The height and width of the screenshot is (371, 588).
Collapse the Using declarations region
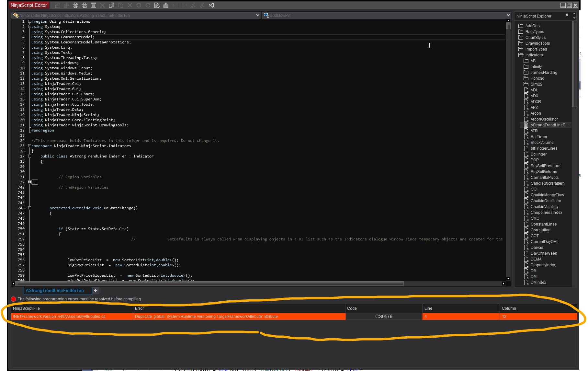pyautogui.click(x=29, y=21)
